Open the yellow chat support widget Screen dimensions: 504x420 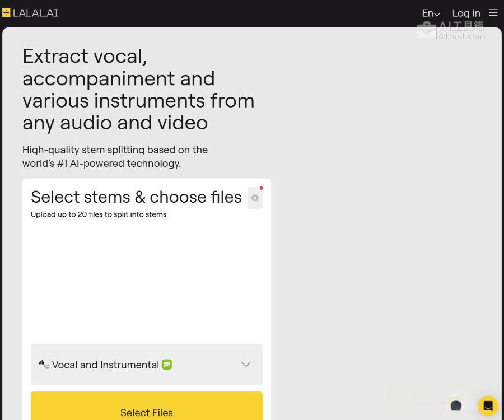pyautogui.click(x=488, y=406)
